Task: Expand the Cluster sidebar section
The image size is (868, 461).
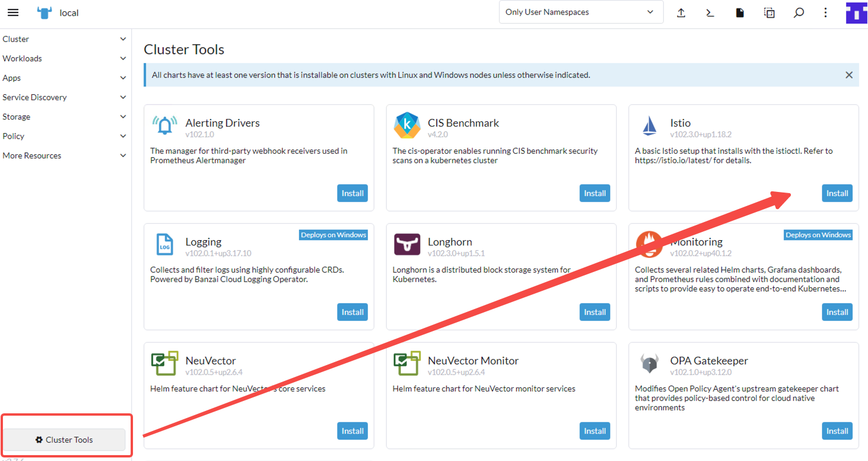Action: coord(65,39)
